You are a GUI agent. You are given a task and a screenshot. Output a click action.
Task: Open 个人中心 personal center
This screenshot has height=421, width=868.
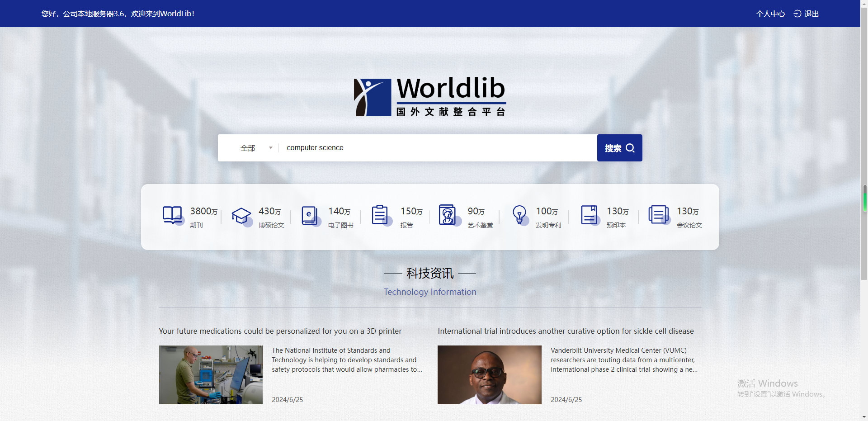pos(770,14)
